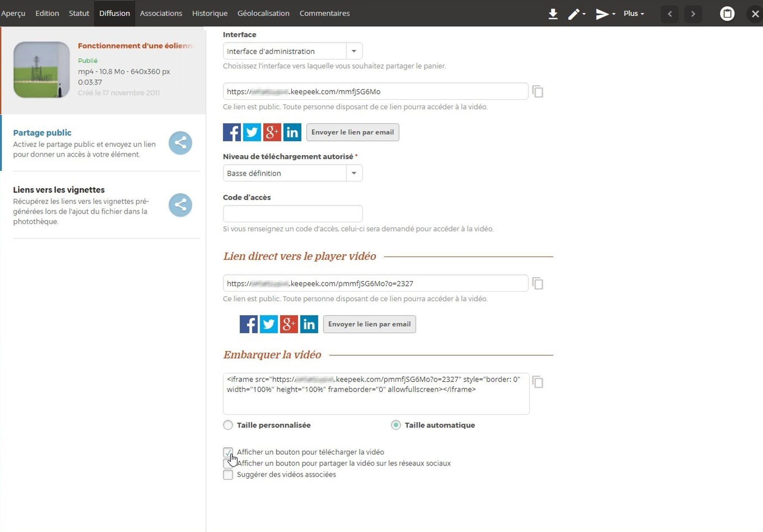The width and height of the screenshot is (763, 532).
Task: Click the first Envoyer le lien par email
Action: click(352, 132)
